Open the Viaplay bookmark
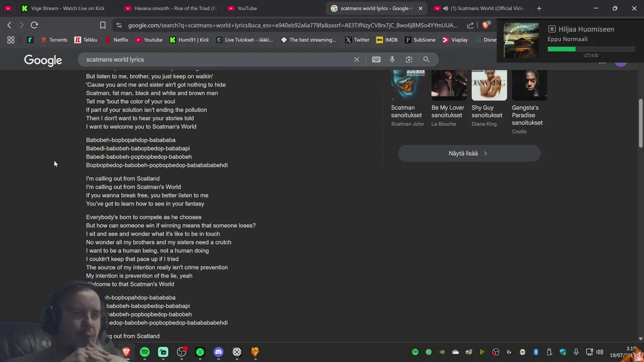644x362 pixels. [x=455, y=40]
